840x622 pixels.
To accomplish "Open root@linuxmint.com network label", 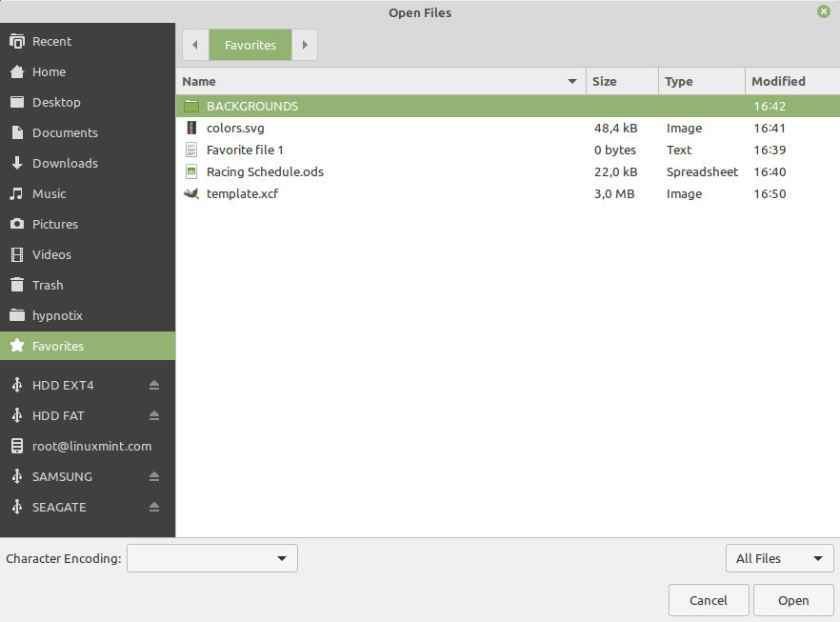I will 91,447.
